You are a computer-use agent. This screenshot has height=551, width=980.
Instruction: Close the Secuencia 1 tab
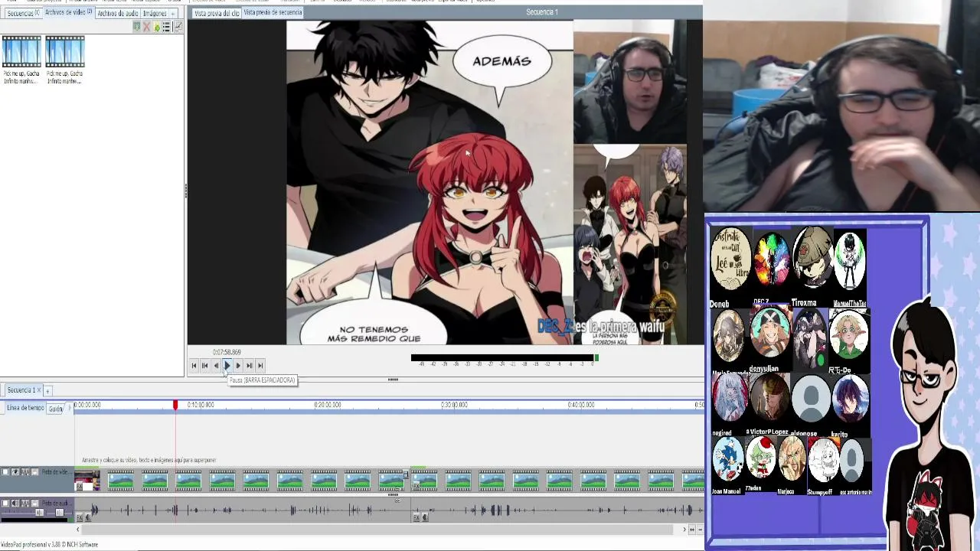click(39, 390)
